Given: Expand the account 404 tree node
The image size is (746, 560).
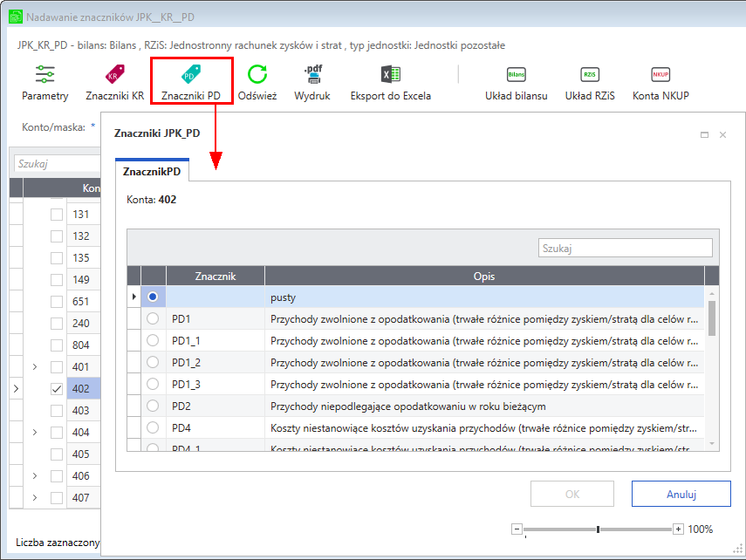Looking at the screenshot, I should [x=35, y=432].
